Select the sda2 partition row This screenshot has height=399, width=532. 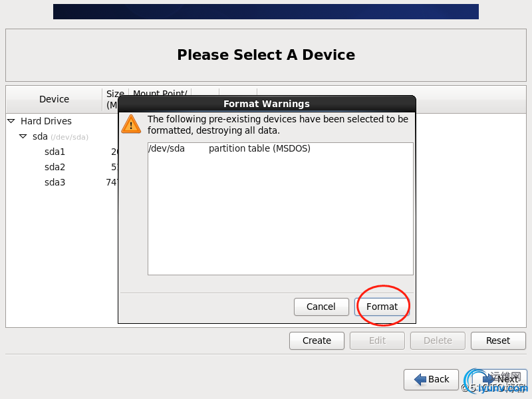coord(62,168)
